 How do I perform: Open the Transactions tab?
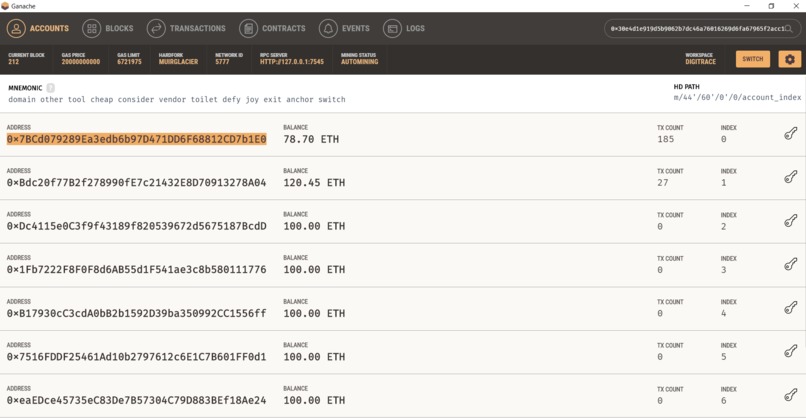click(186, 28)
